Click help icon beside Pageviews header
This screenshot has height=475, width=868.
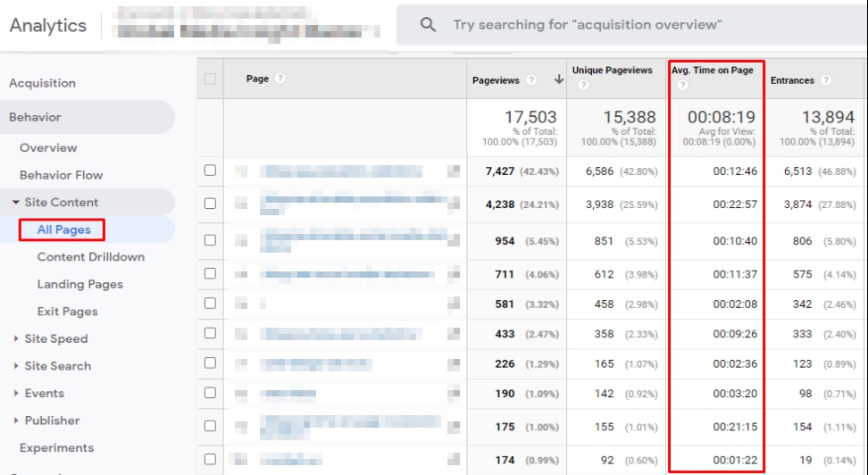[531, 80]
